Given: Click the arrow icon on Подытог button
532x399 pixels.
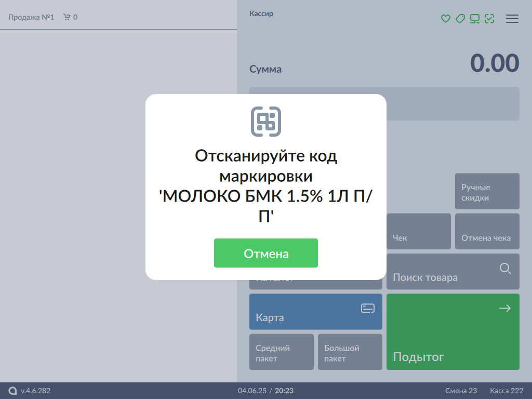Looking at the screenshot, I should (504, 309).
